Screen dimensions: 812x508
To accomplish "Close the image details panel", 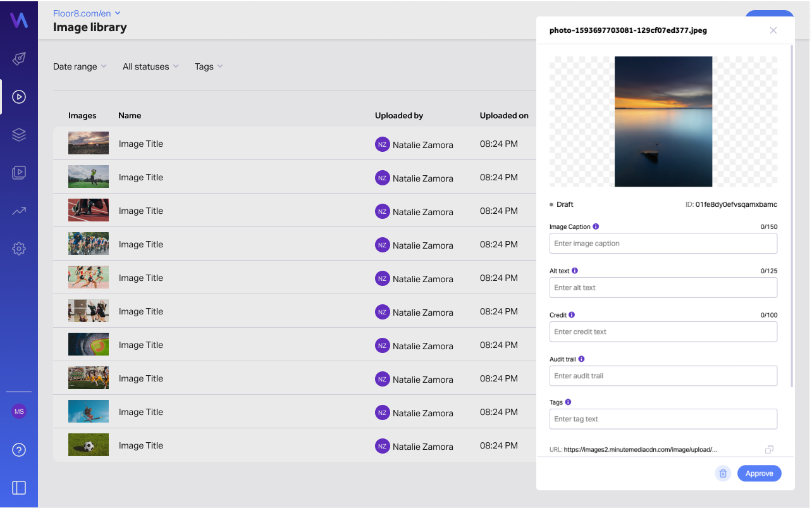I will 773,30.
